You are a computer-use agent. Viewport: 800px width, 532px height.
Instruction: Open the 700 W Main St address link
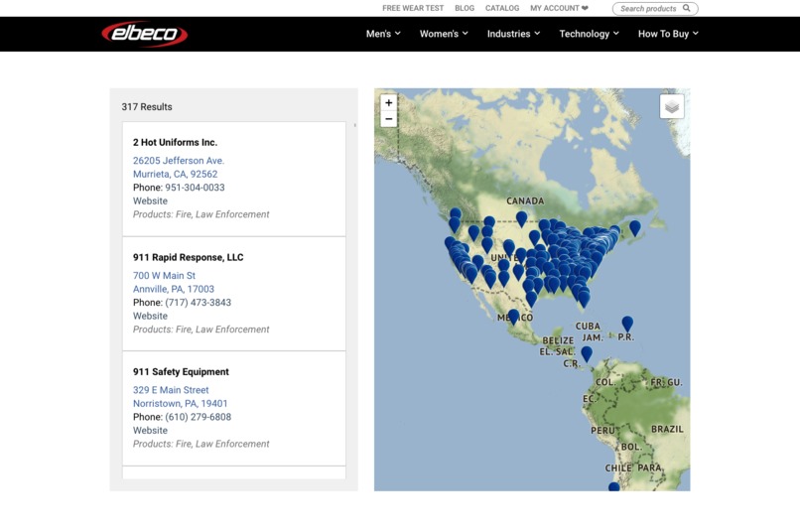click(164, 276)
